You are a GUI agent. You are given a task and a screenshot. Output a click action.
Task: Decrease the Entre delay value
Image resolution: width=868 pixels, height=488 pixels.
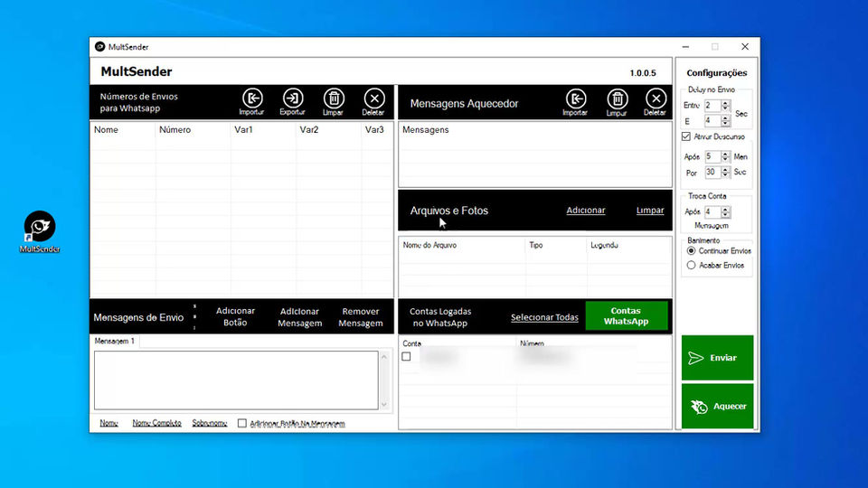coord(726,108)
